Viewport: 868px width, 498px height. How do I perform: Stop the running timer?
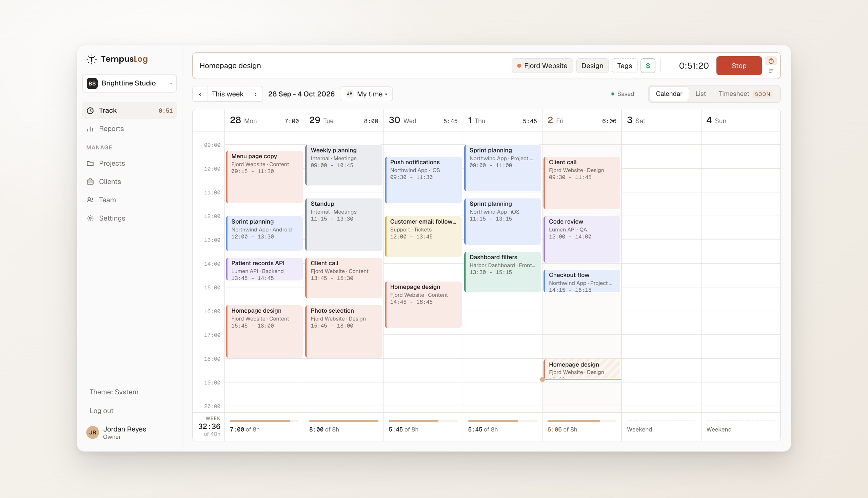[738, 66]
